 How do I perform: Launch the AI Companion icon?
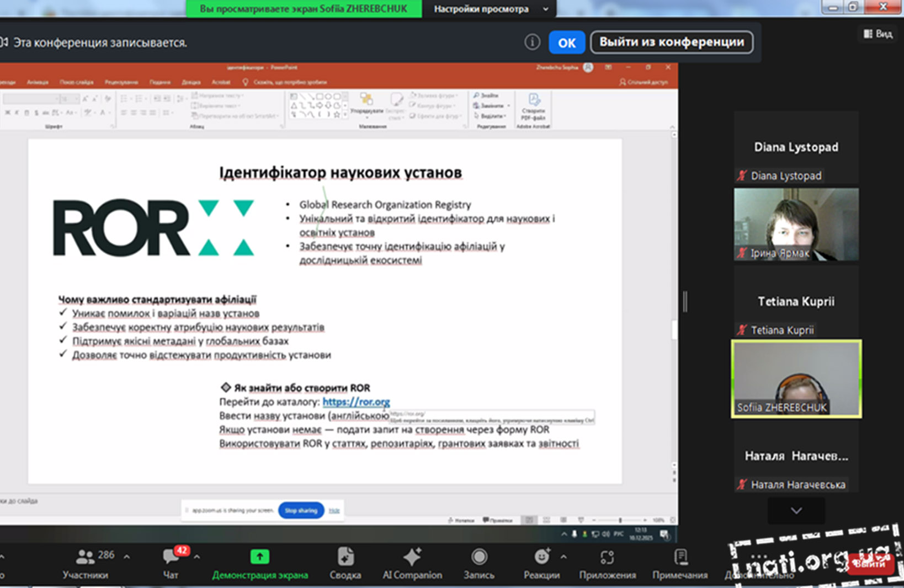(x=412, y=557)
